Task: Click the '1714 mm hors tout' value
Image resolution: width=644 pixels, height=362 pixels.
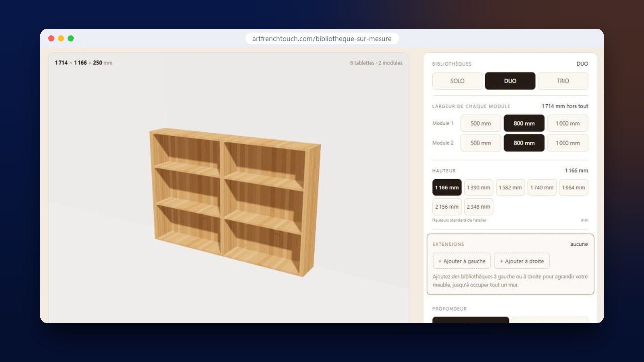Action: 565,106
